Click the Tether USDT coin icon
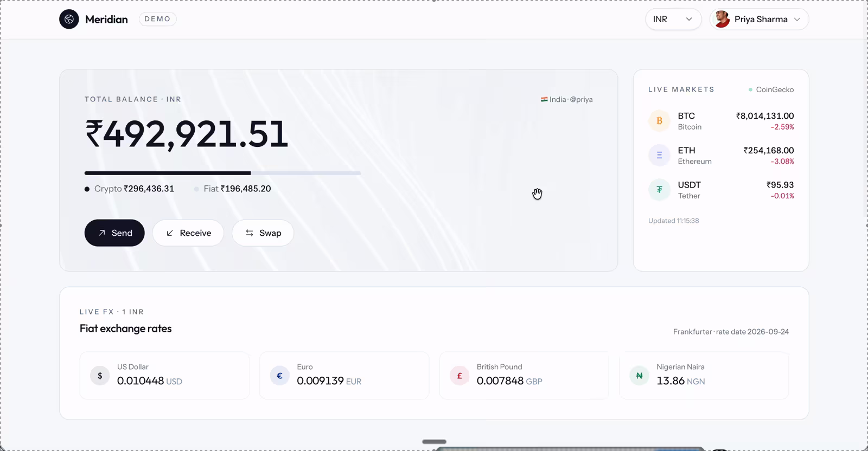This screenshot has width=868, height=451. [659, 190]
